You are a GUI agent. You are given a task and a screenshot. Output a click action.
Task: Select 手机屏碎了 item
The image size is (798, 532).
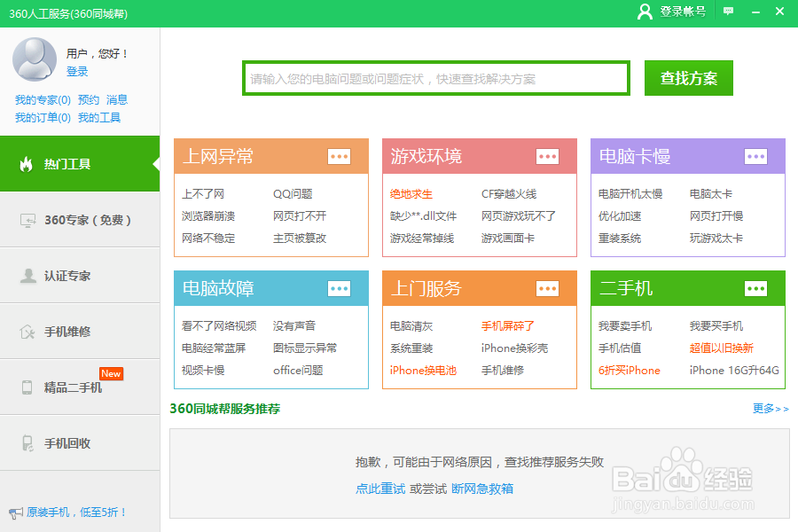(508, 325)
